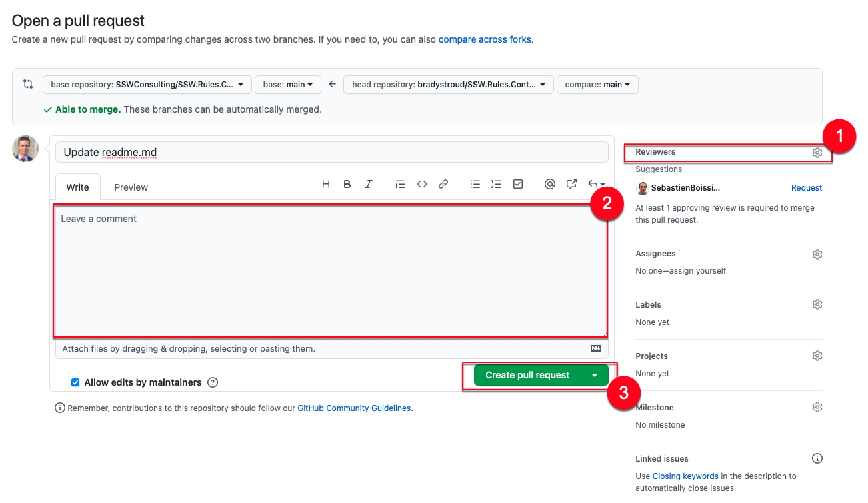This screenshot has width=868, height=503.
Task: Click the Projects heading
Action: tap(651, 356)
